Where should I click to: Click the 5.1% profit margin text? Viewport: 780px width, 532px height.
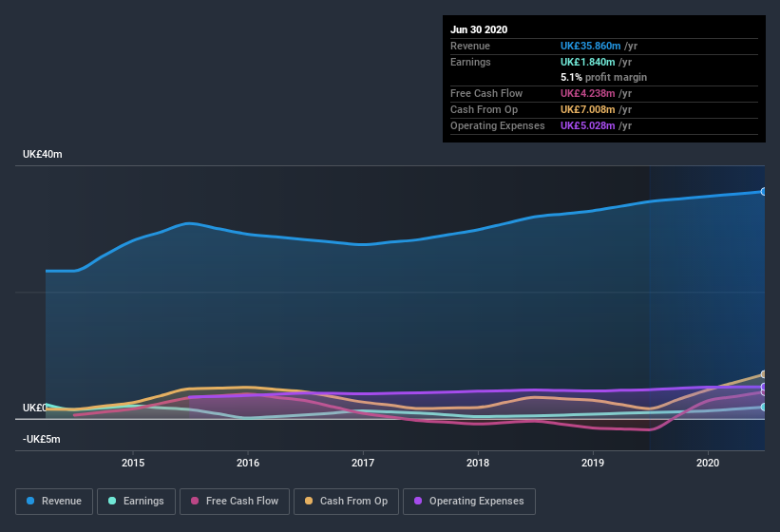pos(604,77)
